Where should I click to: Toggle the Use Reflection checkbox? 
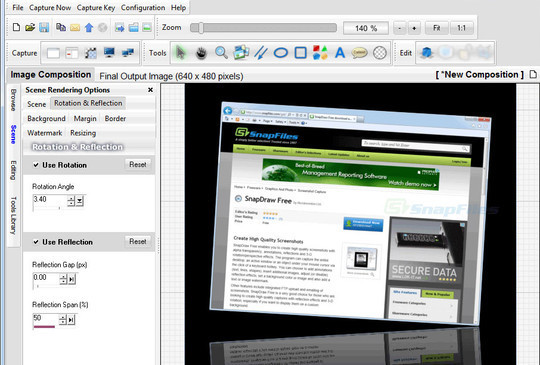tap(36, 242)
